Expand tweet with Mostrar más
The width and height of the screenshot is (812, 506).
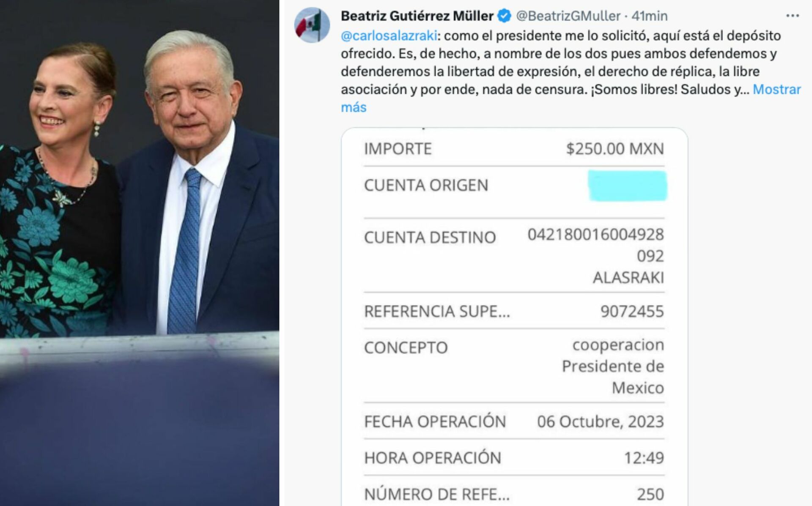[776, 90]
